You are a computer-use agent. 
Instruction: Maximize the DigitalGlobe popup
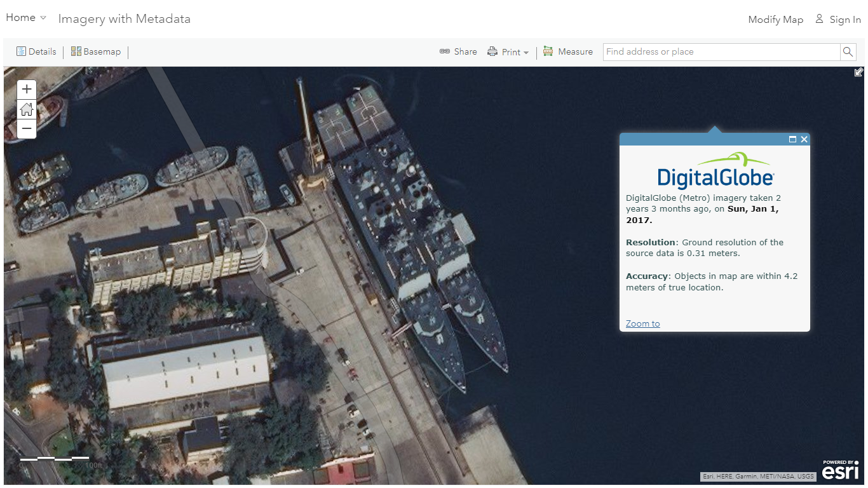(x=792, y=139)
